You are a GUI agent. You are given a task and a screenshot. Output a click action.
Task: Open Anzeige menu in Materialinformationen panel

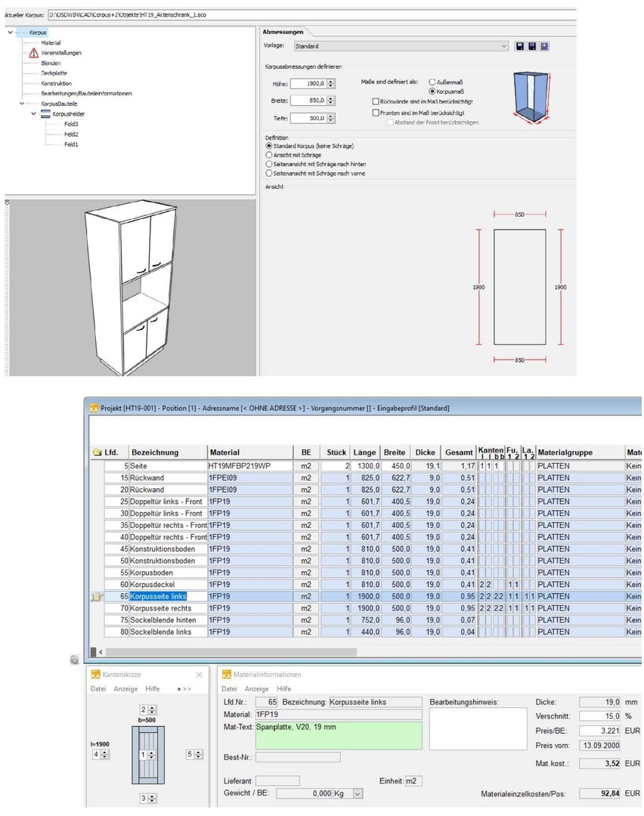[x=257, y=689]
